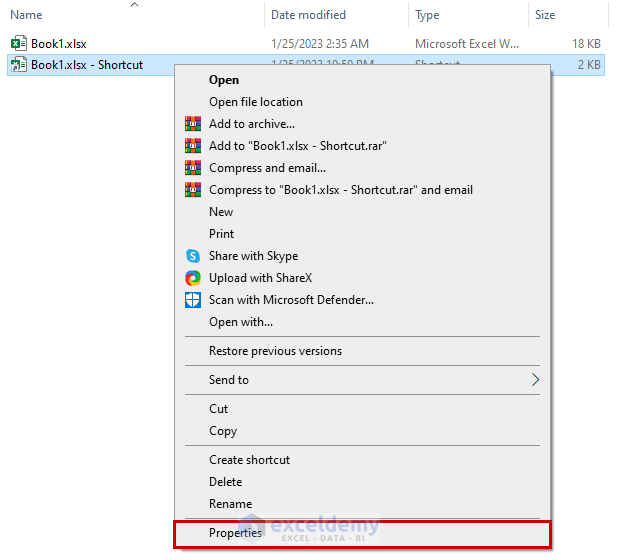The height and width of the screenshot is (560, 619).
Task: Sort files by Date modified column header
Action: tap(308, 15)
